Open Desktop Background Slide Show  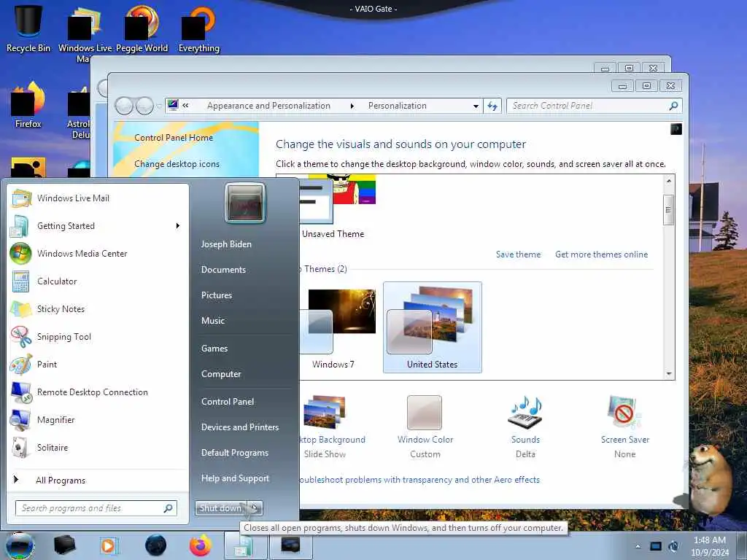click(x=332, y=426)
